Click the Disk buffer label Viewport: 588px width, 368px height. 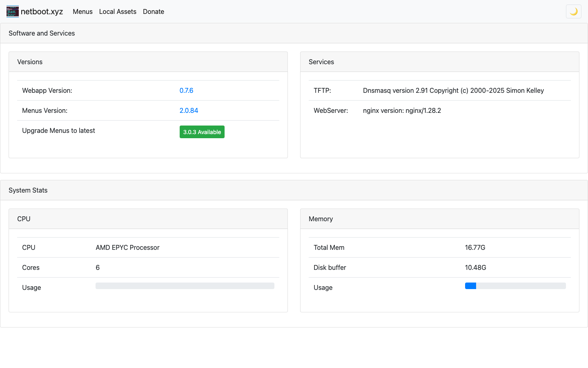(x=330, y=267)
